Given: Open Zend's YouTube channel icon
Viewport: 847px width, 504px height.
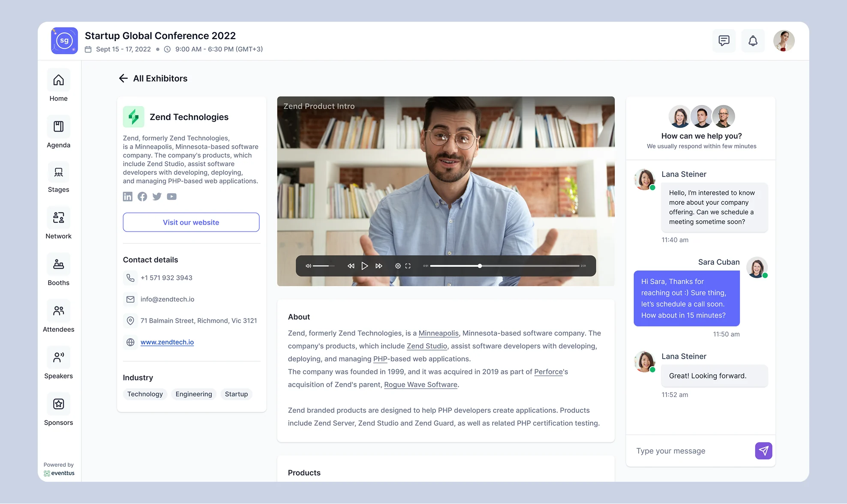Looking at the screenshot, I should click(x=171, y=196).
